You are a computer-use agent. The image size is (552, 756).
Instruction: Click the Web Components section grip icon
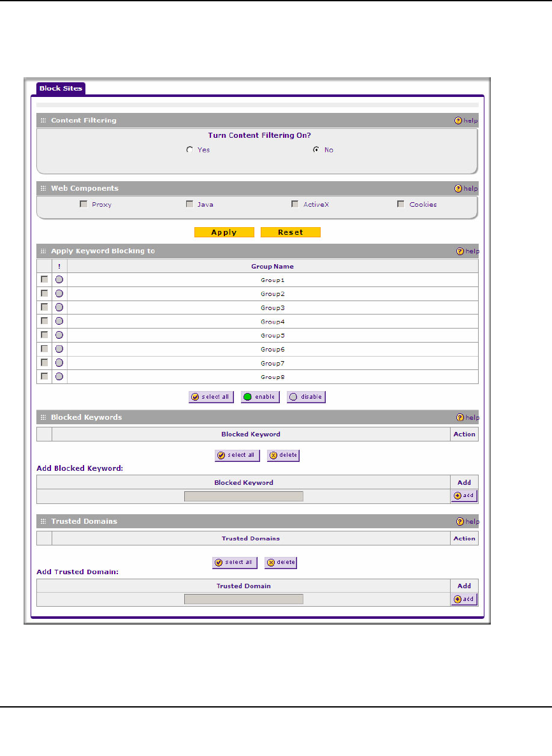click(43, 188)
